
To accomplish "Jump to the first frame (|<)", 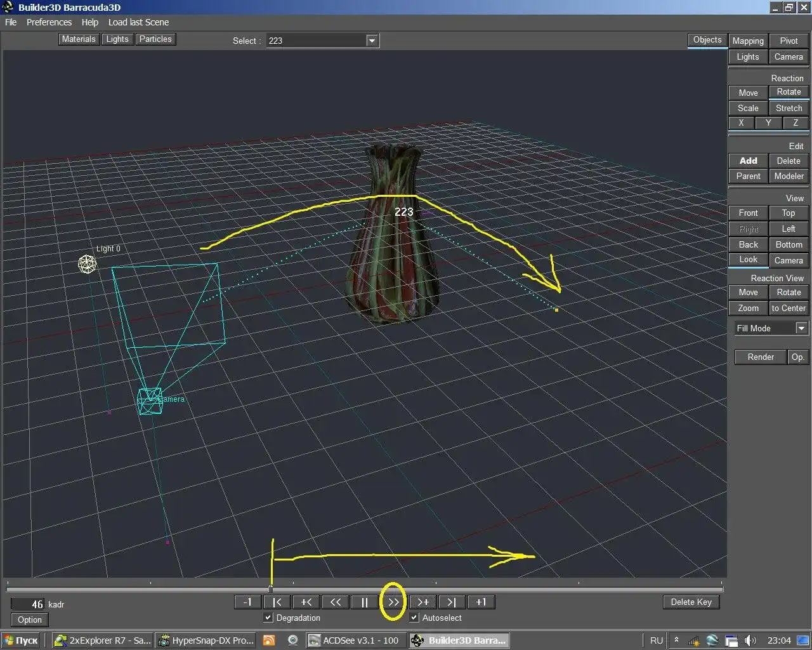I will (x=277, y=602).
